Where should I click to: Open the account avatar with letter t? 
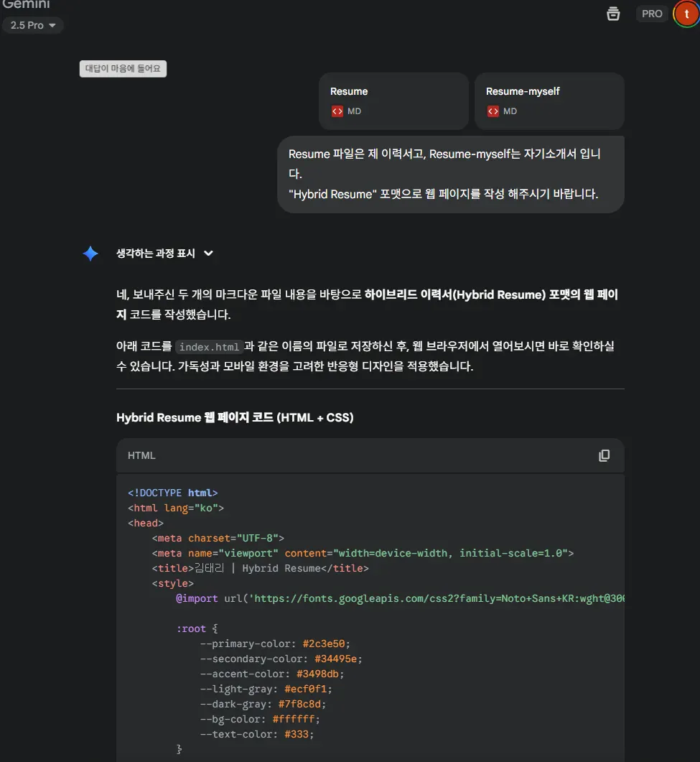686,14
